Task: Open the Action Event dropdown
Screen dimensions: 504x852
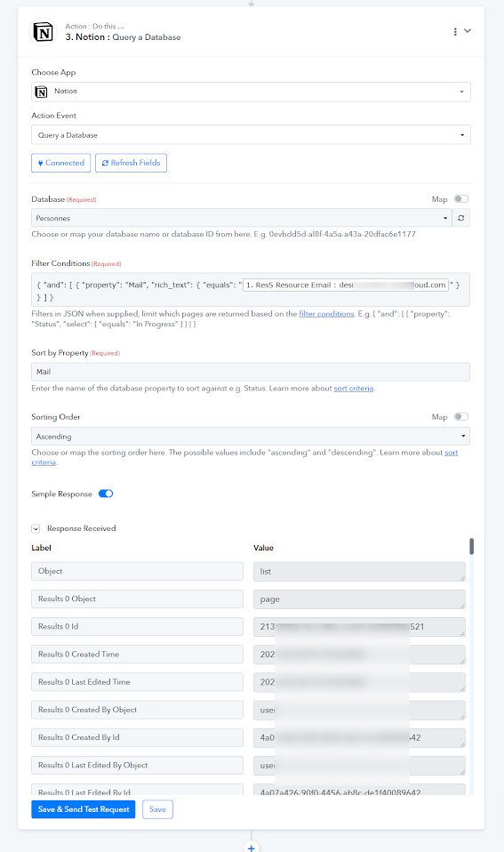Action: coord(251,135)
